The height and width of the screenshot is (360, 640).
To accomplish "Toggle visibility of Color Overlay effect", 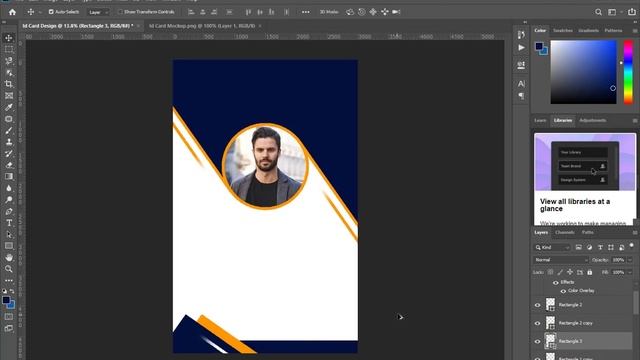I will [563, 291].
